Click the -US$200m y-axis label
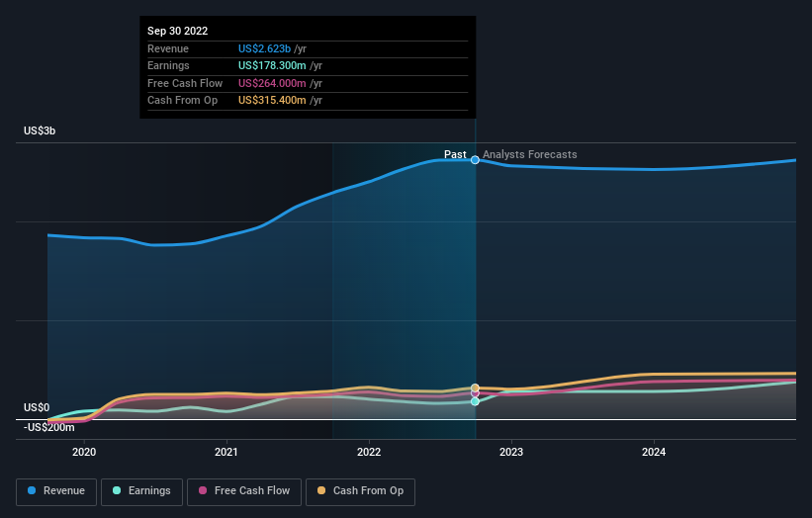 pos(48,427)
